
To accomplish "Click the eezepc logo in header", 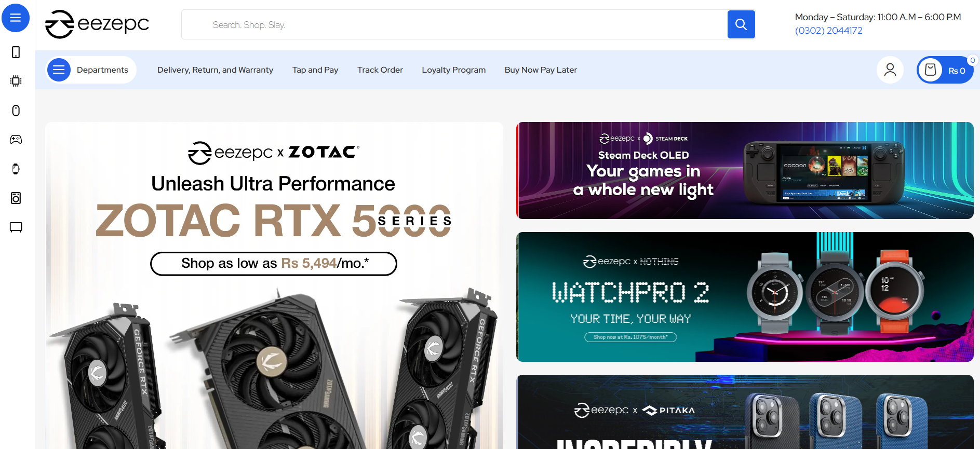I will click(x=97, y=24).
